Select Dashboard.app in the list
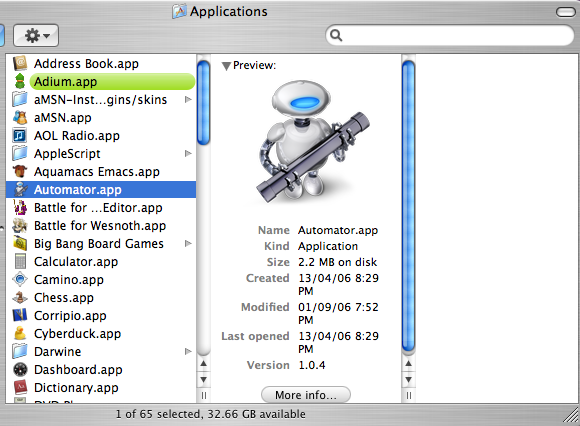The image size is (580, 426). [x=101, y=369]
